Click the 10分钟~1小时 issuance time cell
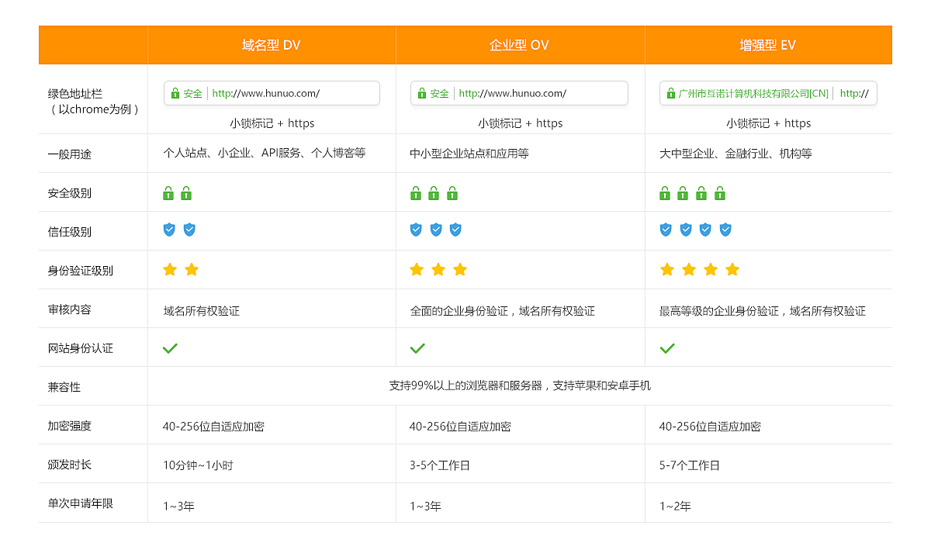 click(198, 465)
